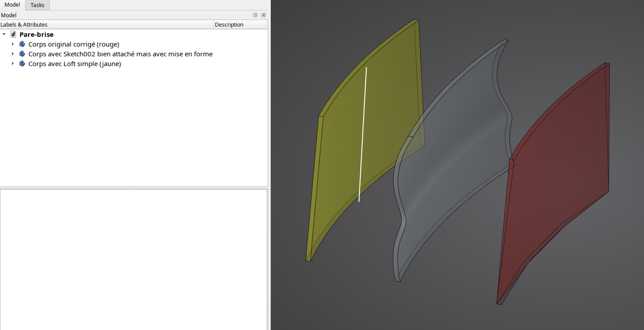Expand Corps avec Sketch002 bien attaché
This screenshot has height=330, width=644.
(x=13, y=54)
